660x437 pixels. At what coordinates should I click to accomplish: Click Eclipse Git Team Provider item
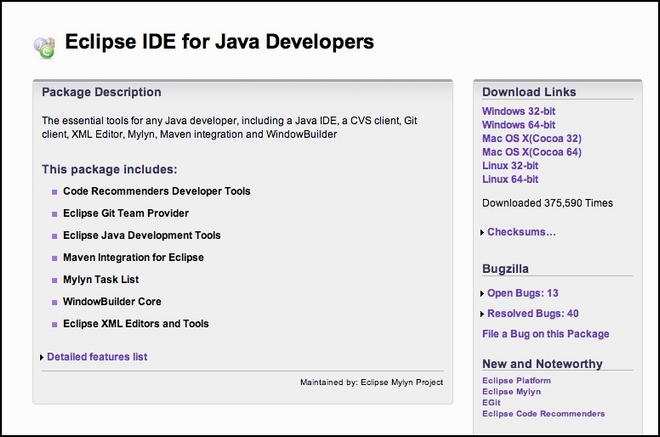[x=126, y=213]
